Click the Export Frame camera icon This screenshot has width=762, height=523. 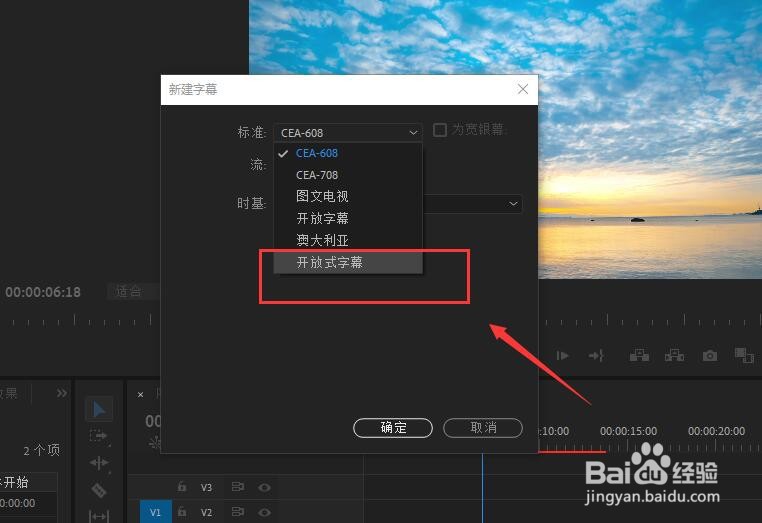coord(710,356)
